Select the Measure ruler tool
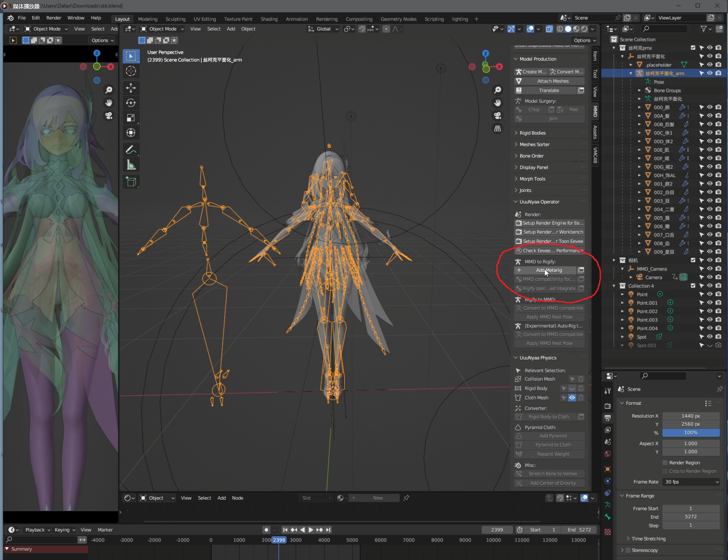The image size is (728, 560). pos(131,165)
